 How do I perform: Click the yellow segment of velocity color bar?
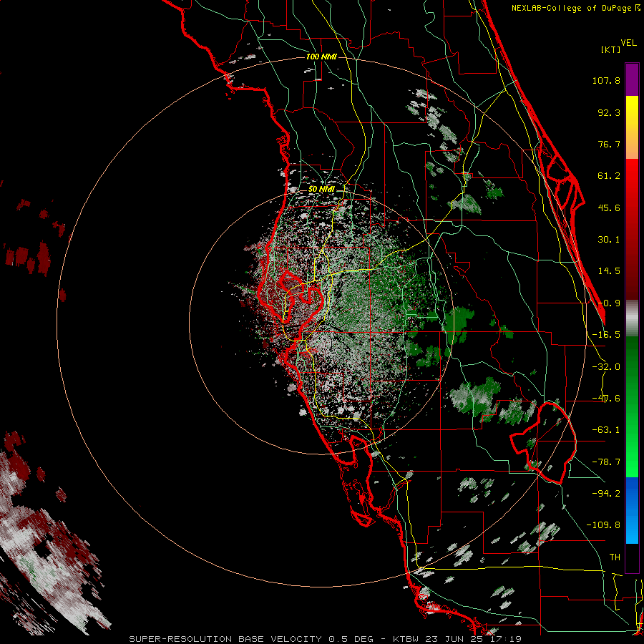click(x=632, y=112)
